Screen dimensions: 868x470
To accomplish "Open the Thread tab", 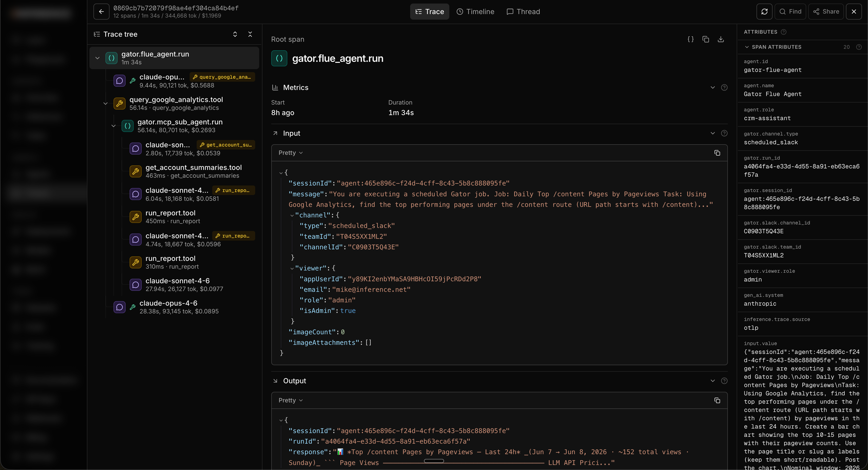I will pos(523,12).
